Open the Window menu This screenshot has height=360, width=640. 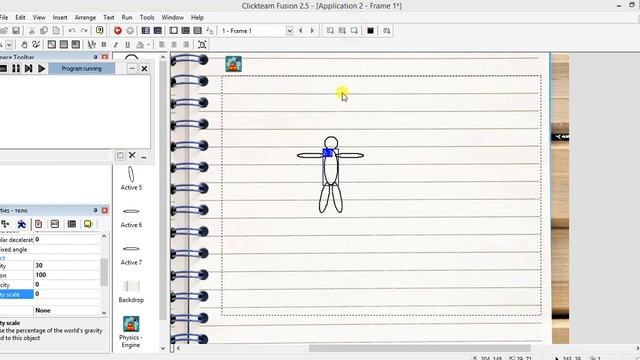coord(172,18)
